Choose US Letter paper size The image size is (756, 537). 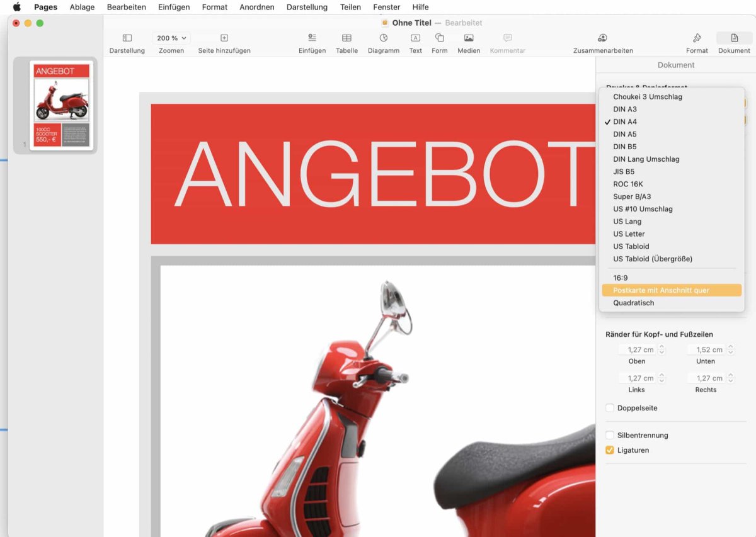(672, 234)
